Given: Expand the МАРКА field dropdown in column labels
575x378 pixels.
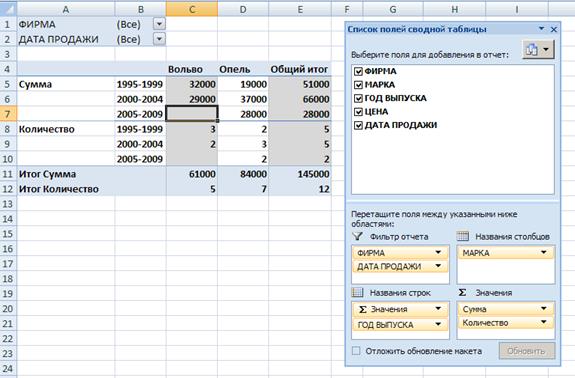Looking at the screenshot, I should click(x=543, y=252).
